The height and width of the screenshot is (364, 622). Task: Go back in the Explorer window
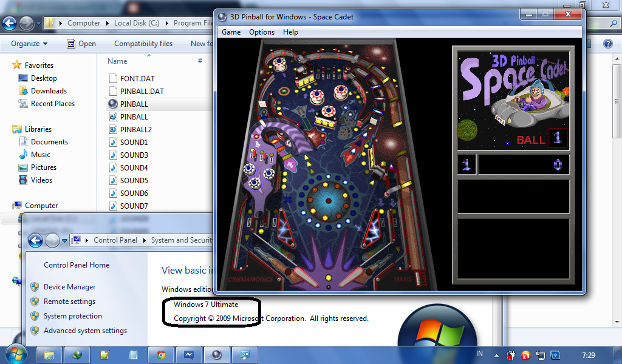[x=10, y=24]
